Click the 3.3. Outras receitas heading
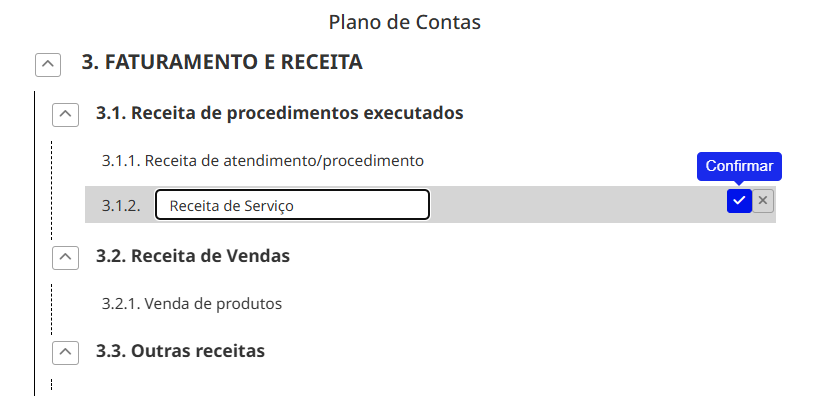Image resolution: width=814 pixels, height=399 pixels. click(x=180, y=351)
